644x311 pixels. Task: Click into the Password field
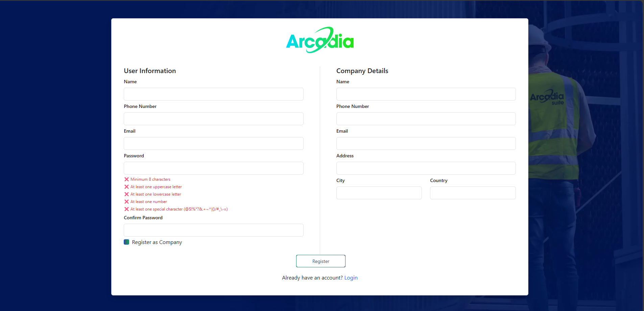point(213,168)
